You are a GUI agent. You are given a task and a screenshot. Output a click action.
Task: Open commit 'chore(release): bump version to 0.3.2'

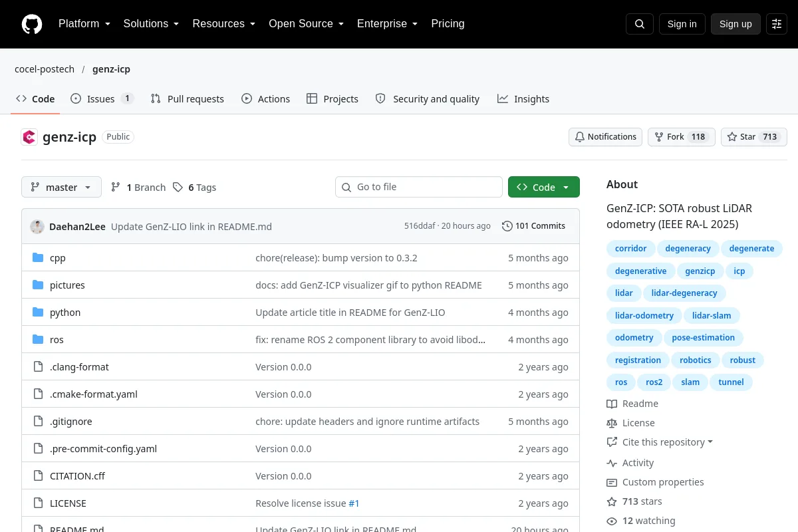pos(336,258)
